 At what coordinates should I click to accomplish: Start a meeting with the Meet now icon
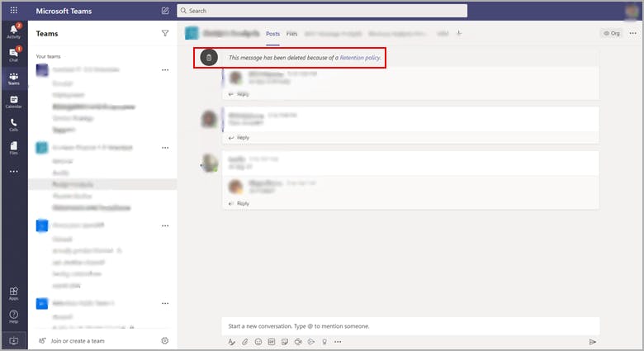[x=298, y=342]
